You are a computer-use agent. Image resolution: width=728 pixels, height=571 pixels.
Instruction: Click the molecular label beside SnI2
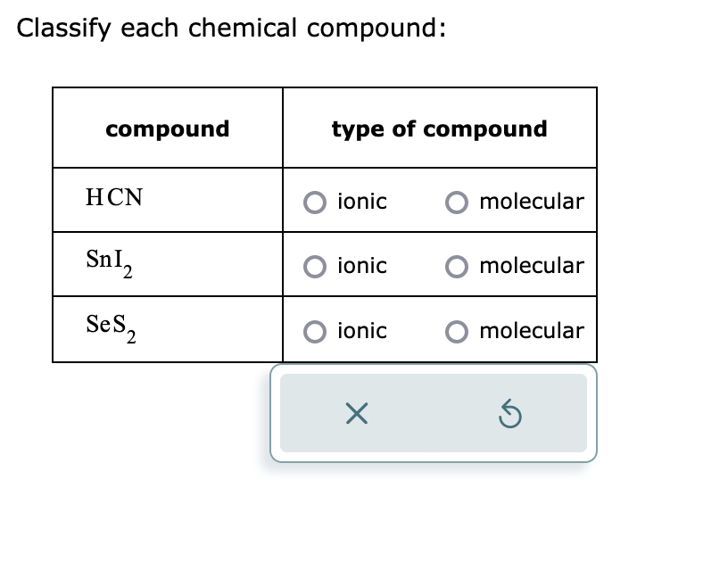pyautogui.click(x=532, y=267)
